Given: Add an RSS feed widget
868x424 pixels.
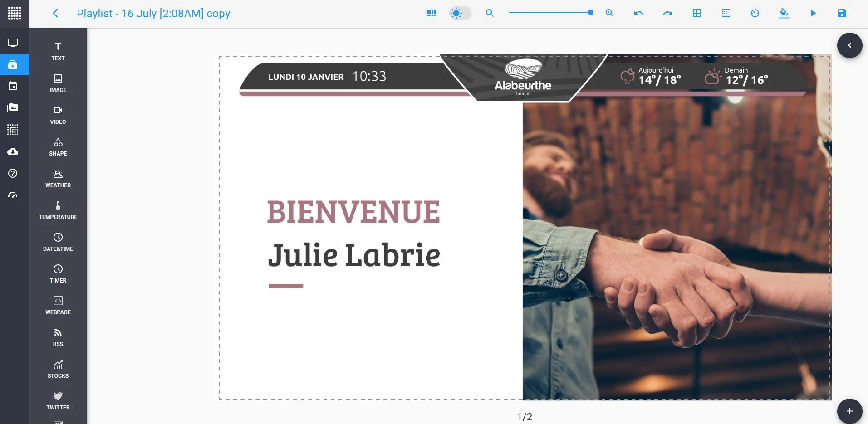Looking at the screenshot, I should coord(58,337).
